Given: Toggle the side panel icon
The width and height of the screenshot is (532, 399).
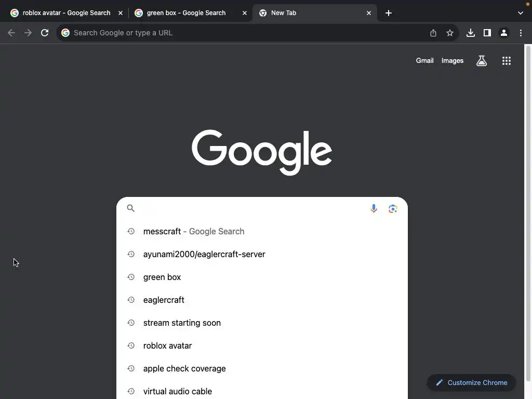Looking at the screenshot, I should point(487,33).
